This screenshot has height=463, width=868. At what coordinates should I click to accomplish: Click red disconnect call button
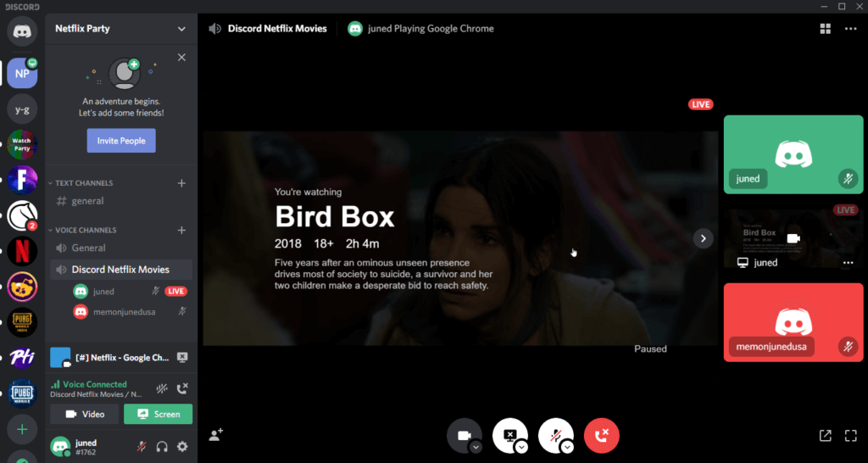pyautogui.click(x=602, y=436)
